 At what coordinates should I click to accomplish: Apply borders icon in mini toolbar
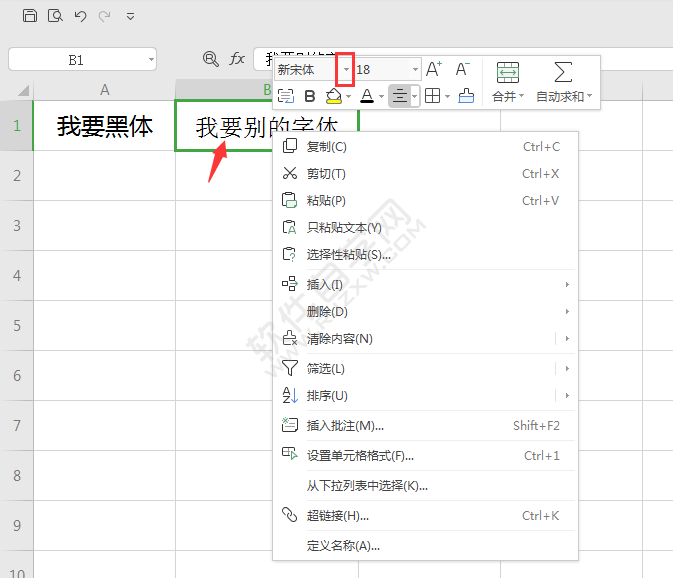[432, 96]
